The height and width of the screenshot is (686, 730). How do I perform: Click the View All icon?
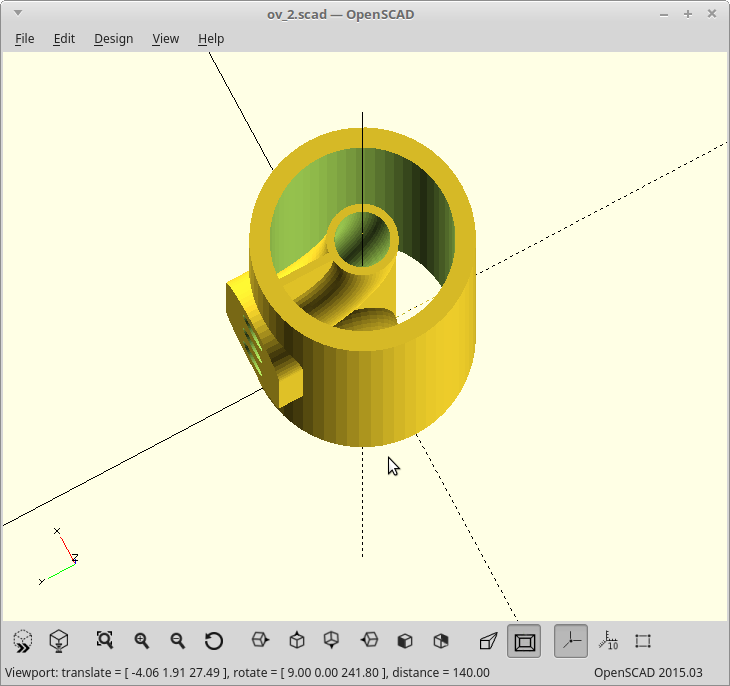click(105, 641)
